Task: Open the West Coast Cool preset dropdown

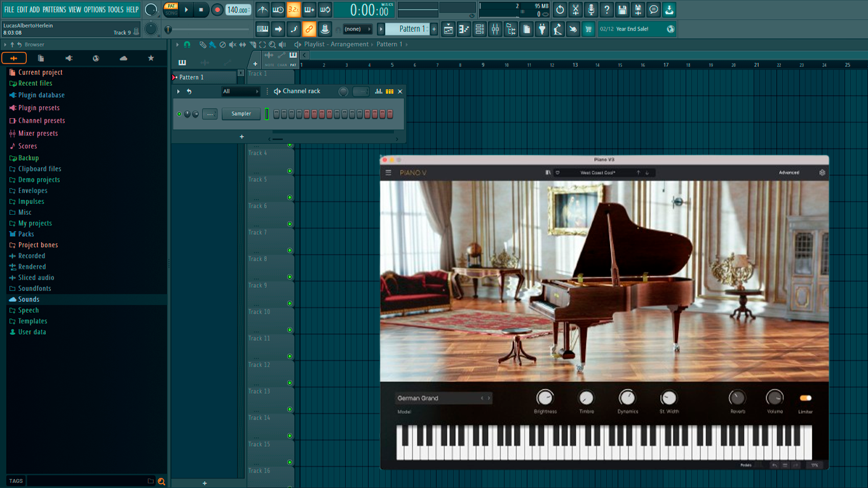Action: 598,173
